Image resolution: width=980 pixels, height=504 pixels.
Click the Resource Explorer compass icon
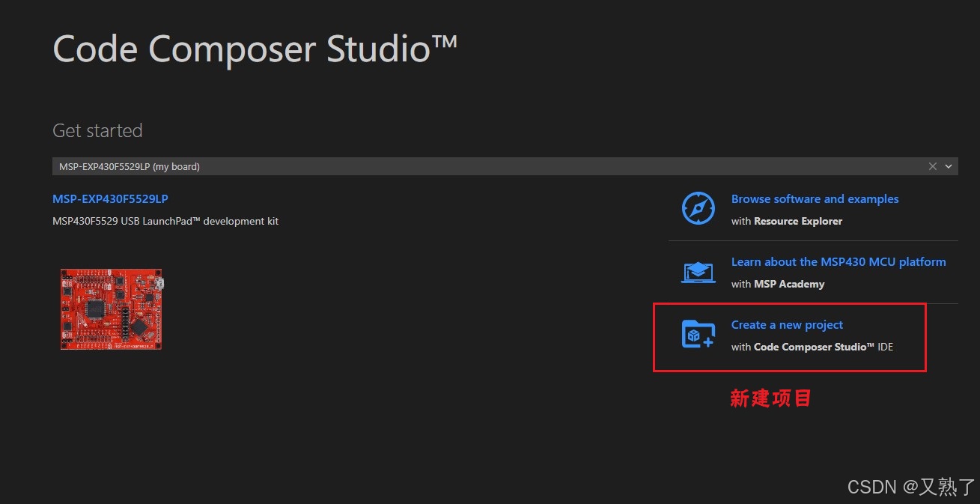click(x=698, y=208)
